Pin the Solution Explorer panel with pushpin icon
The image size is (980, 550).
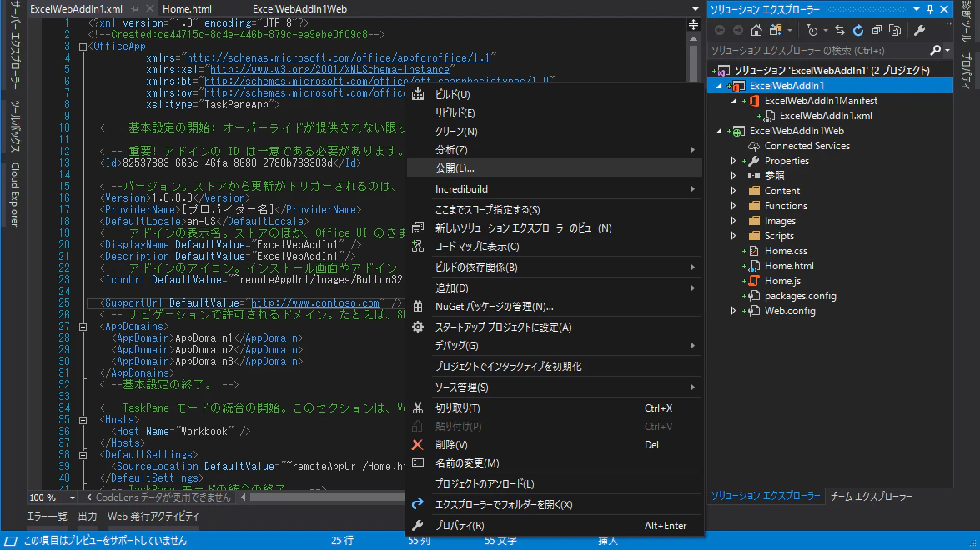(931, 9)
